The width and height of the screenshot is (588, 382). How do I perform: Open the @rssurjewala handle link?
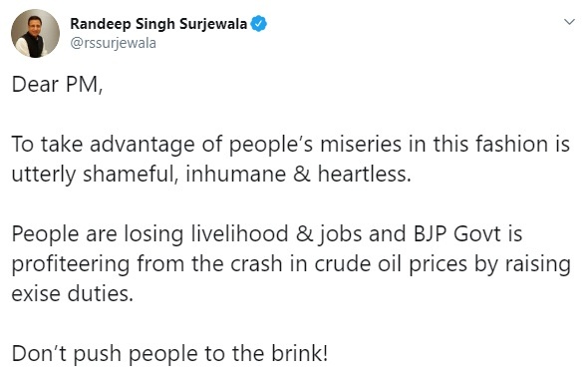113,43
